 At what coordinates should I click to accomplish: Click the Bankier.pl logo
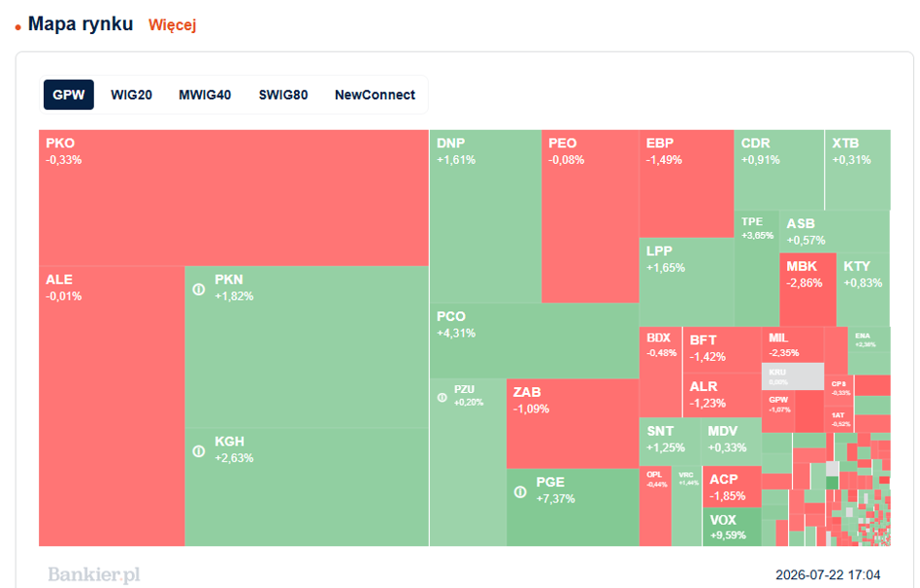coord(94,574)
